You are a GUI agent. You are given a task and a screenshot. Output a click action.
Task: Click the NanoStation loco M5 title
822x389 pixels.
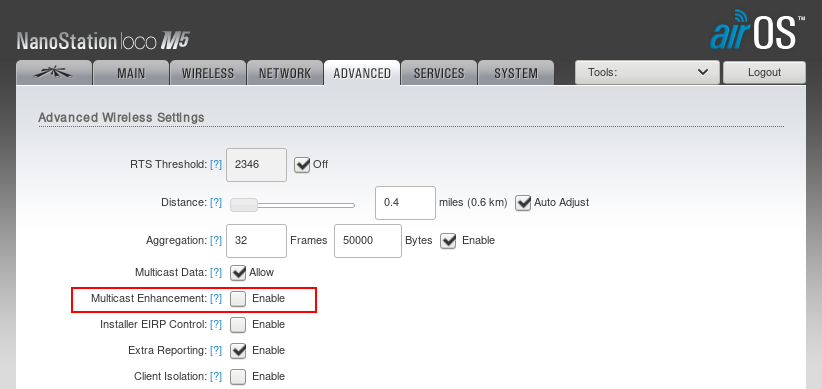click(103, 41)
